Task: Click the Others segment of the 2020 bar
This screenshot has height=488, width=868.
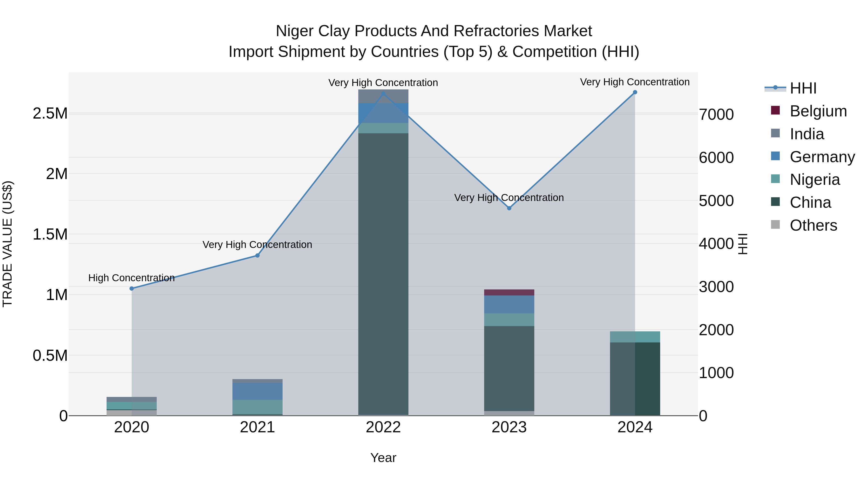Action: point(132,413)
